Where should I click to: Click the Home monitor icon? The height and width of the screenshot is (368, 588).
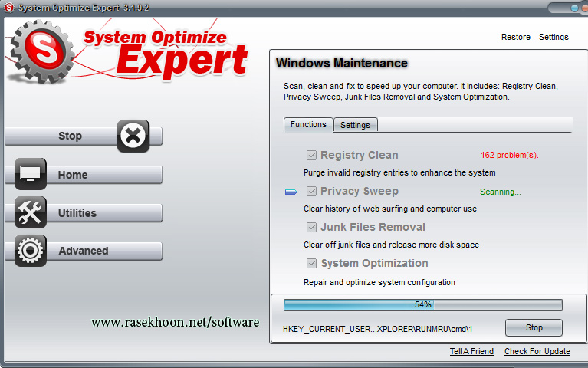(31, 174)
